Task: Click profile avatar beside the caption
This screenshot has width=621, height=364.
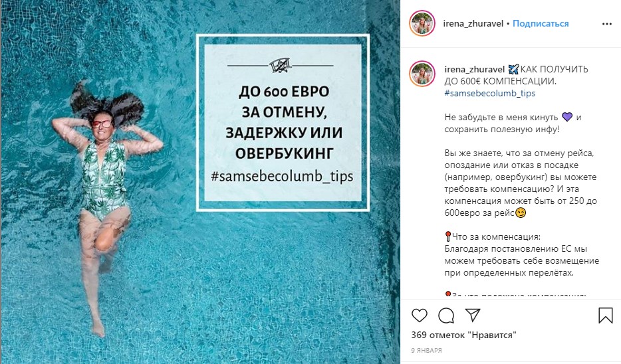Action: coord(422,74)
